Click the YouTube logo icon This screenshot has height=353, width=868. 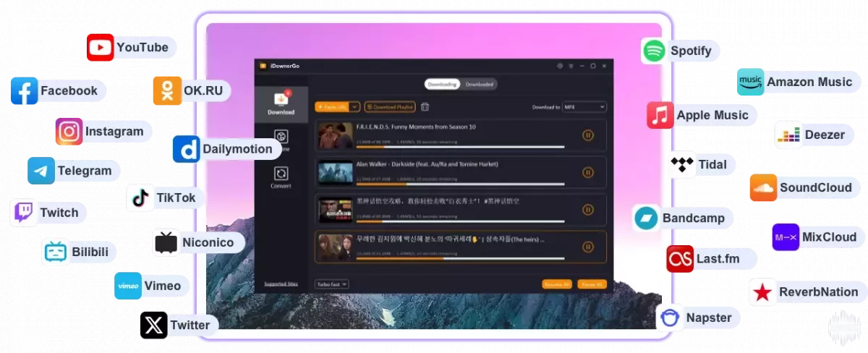(x=101, y=47)
